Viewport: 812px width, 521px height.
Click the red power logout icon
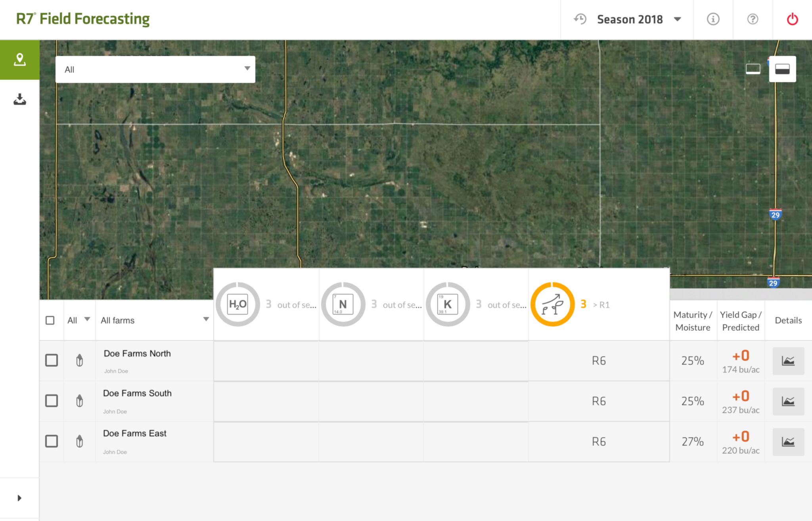[792, 19]
